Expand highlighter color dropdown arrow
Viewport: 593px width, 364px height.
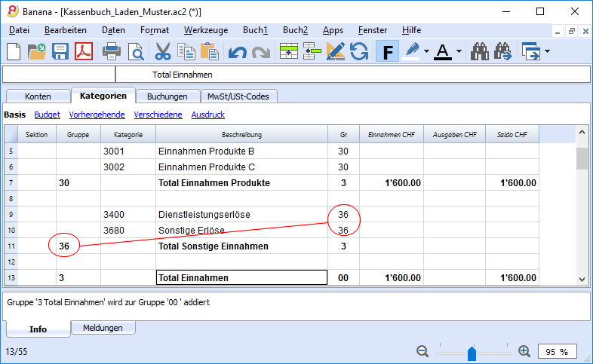426,51
